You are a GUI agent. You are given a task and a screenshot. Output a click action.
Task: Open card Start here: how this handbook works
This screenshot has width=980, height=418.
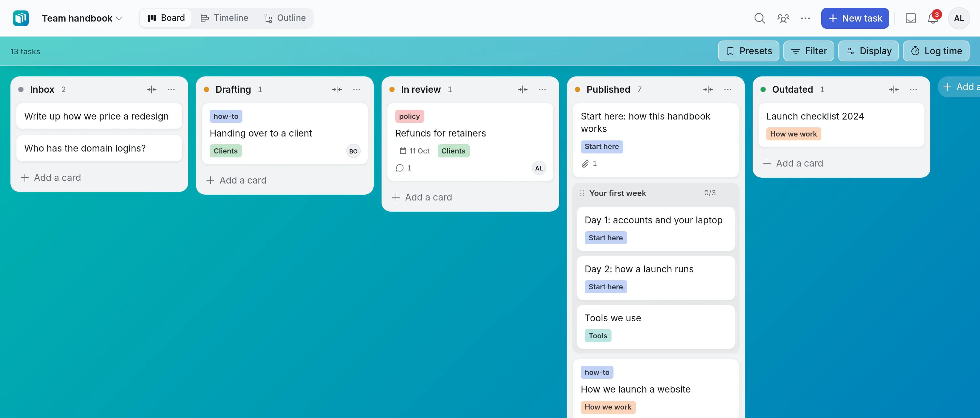(656, 140)
